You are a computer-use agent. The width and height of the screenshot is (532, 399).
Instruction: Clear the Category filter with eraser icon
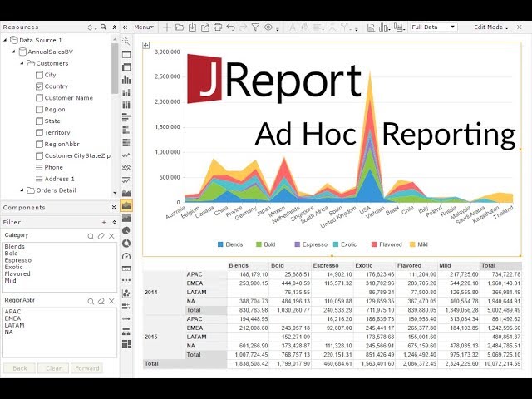101,236
